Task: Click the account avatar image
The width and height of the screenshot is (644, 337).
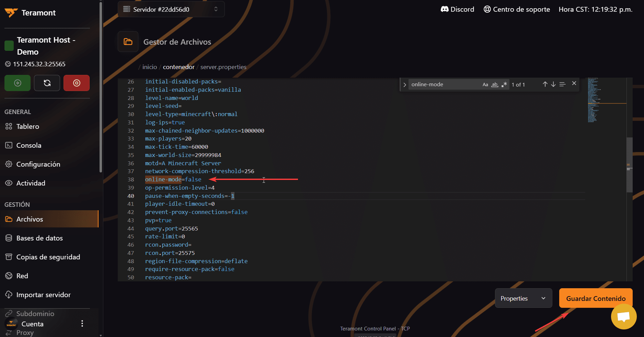Action: 11,324
